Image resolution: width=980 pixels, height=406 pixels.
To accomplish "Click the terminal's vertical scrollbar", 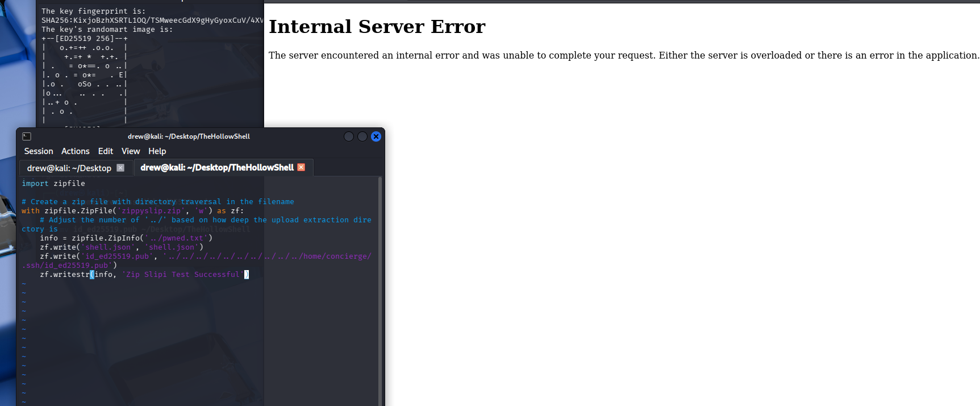I will click(x=380, y=290).
